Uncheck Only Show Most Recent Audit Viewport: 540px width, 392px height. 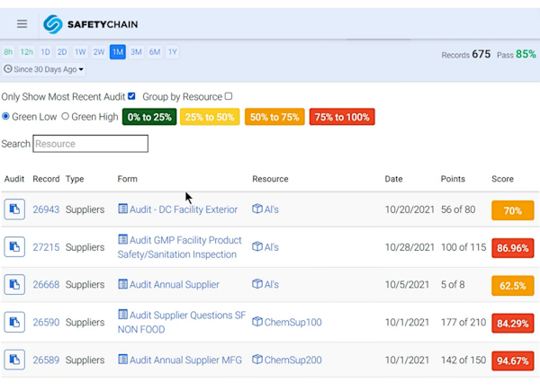click(x=131, y=96)
